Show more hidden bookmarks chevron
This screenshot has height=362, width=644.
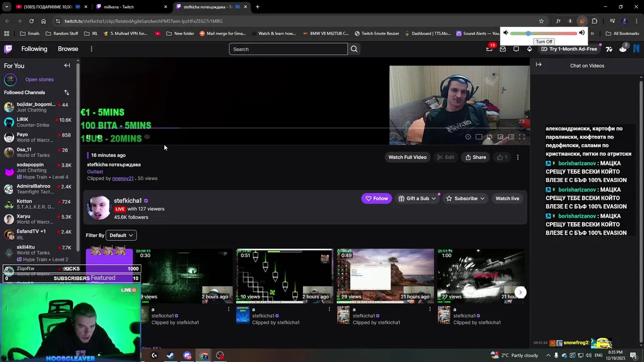tap(592, 34)
